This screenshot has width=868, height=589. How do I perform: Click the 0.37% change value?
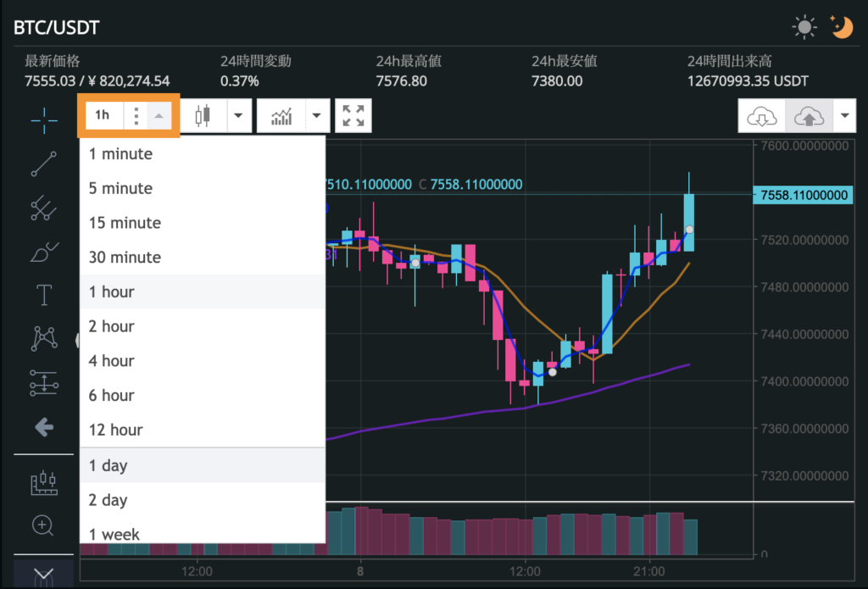[240, 81]
